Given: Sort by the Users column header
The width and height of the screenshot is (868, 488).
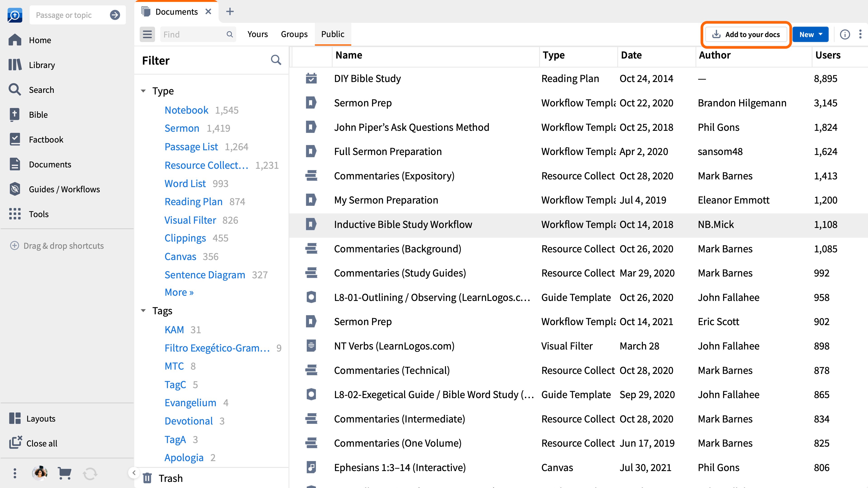Looking at the screenshot, I should coord(828,55).
